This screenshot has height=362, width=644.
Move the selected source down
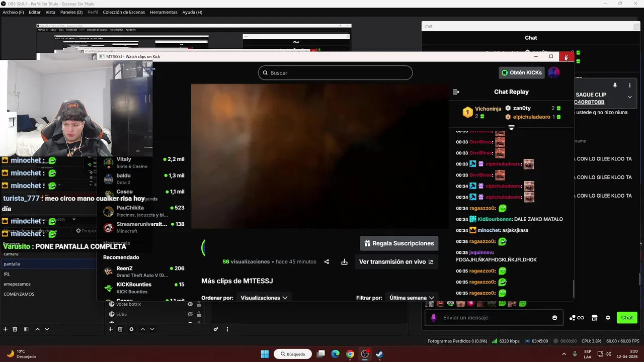pos(152,329)
